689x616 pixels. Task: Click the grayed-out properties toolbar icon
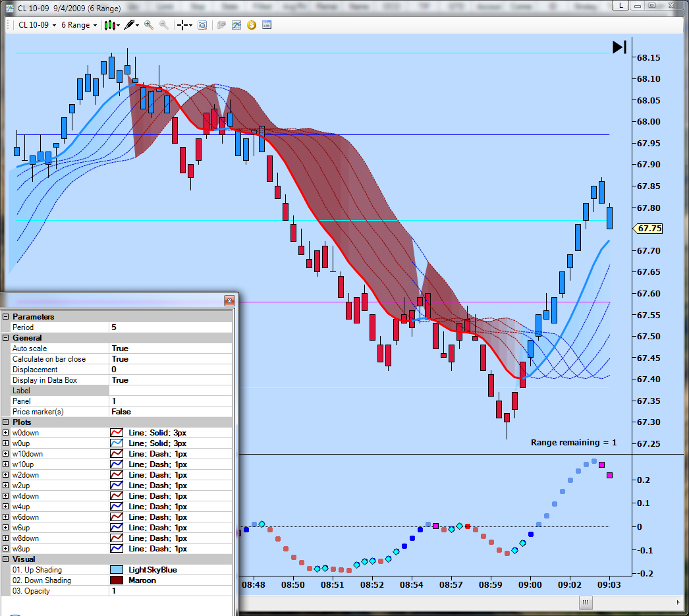coord(221,25)
